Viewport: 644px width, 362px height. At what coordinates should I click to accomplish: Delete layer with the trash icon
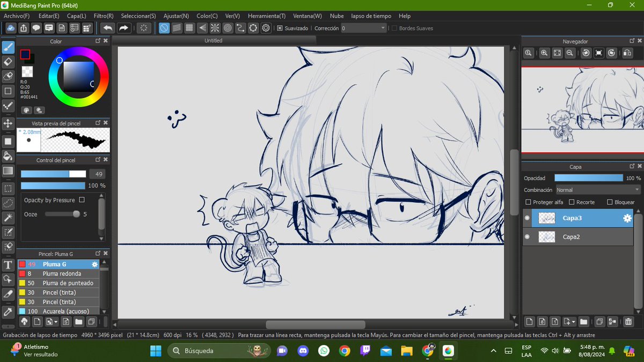[628, 322]
